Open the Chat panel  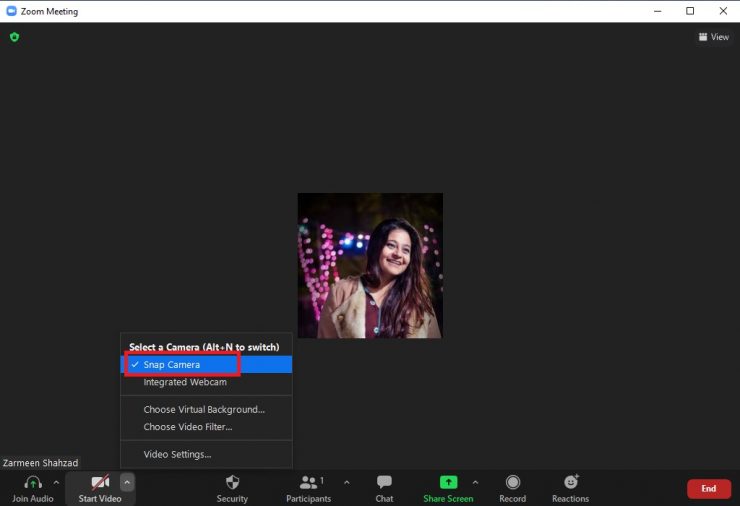(384, 489)
